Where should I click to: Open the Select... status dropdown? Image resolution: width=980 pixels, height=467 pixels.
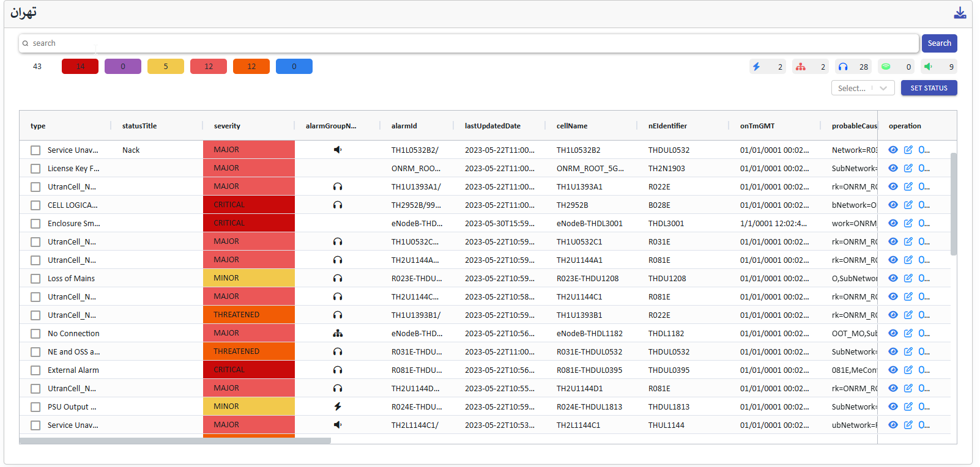[x=863, y=88]
